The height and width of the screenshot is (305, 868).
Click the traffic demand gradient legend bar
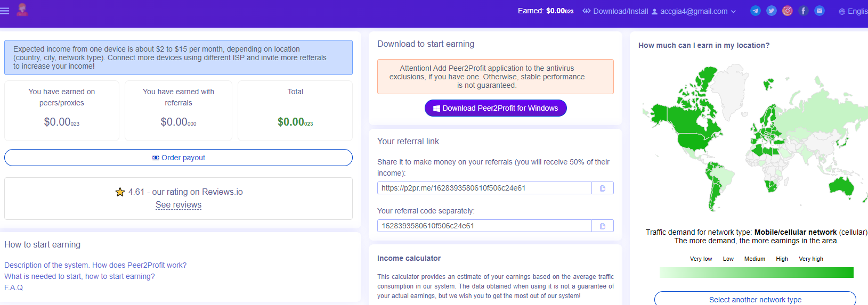click(x=756, y=273)
